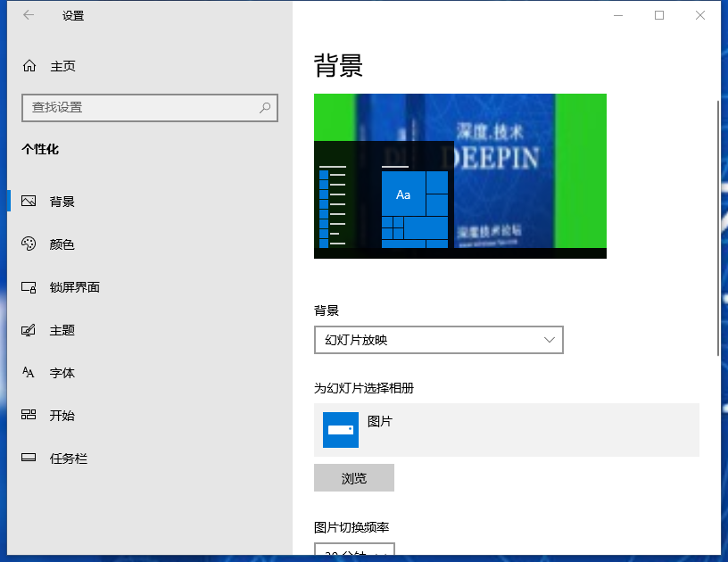Screen dimensions: 728x562
Task: Click the 主题 themes icon in sidebar
Action: [x=29, y=330]
